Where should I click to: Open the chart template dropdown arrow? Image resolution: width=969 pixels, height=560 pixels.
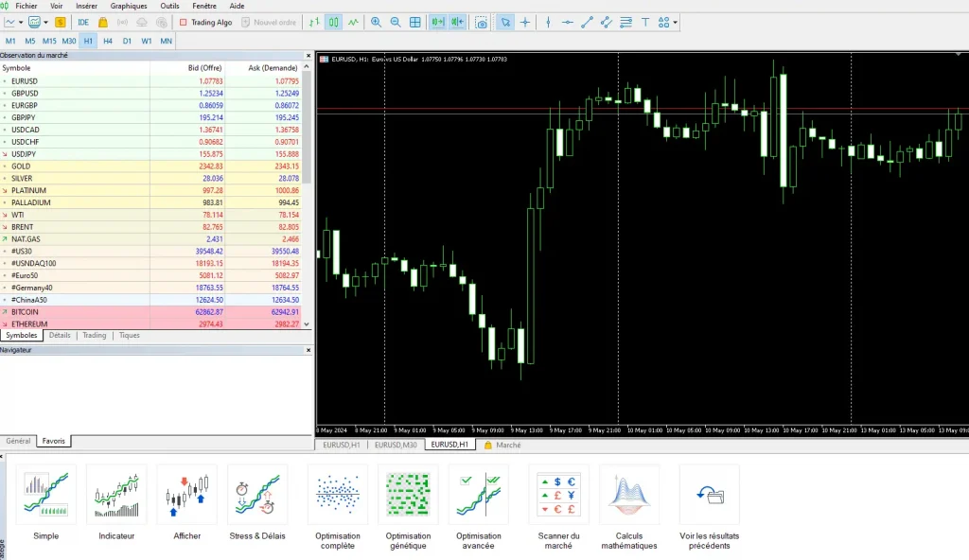45,23
